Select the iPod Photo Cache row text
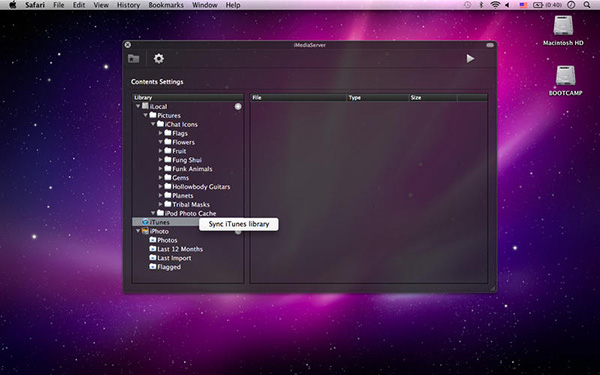 [x=191, y=213]
